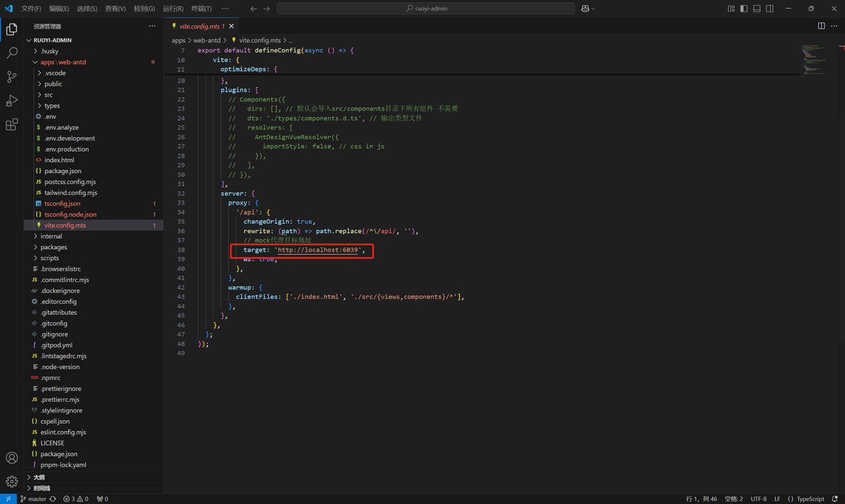Close the vite.config.mts tab
The height and width of the screenshot is (504, 845).
pos(232,26)
